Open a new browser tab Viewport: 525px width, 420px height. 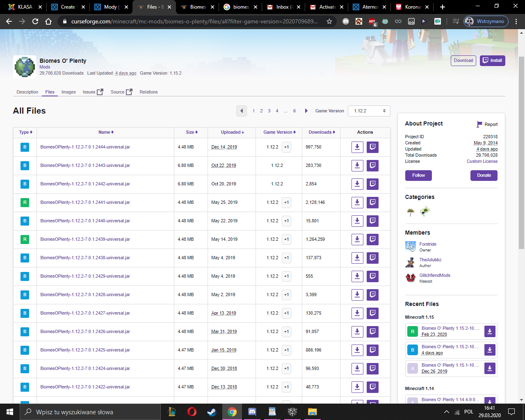pyautogui.click(x=442, y=7)
